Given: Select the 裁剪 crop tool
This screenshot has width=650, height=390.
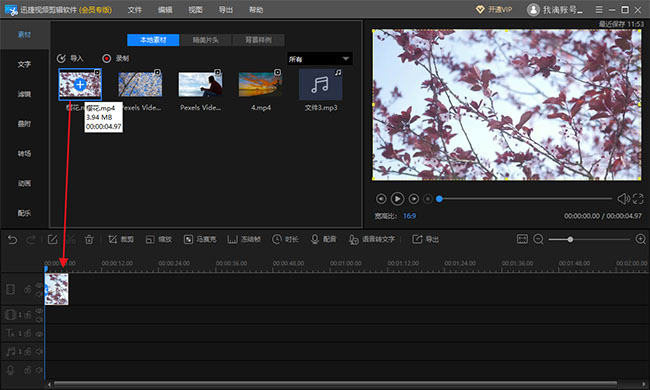Looking at the screenshot, I should coord(121,240).
